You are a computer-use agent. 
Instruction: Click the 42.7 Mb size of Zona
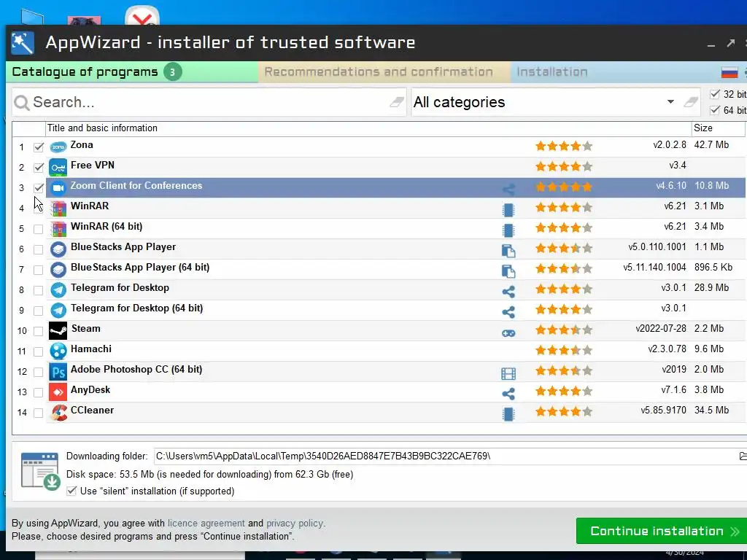(711, 145)
